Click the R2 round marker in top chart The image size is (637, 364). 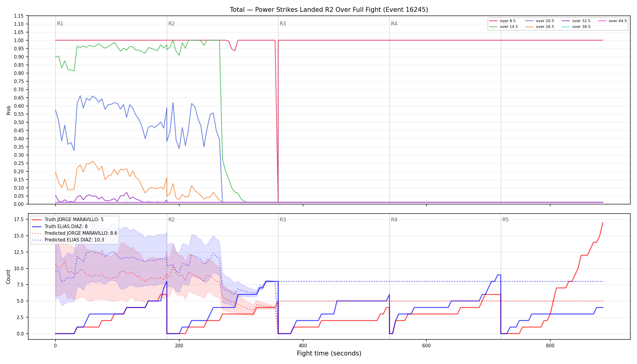coord(171,24)
